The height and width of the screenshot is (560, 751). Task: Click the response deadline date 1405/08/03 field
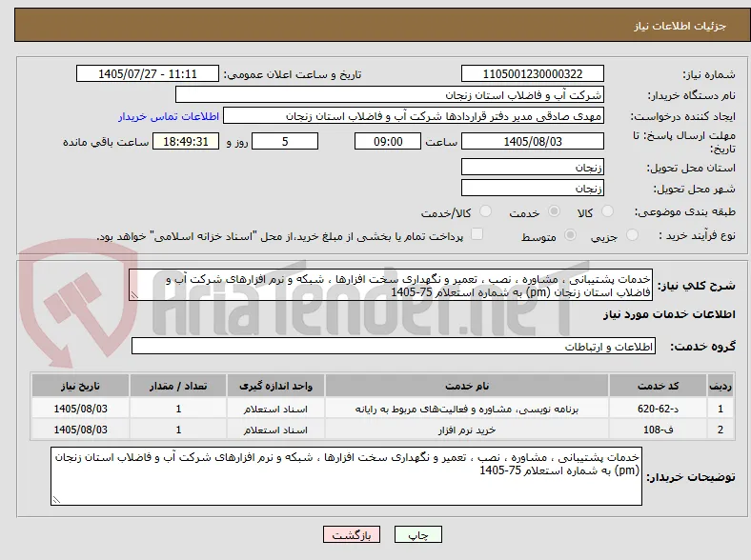pyautogui.click(x=533, y=141)
